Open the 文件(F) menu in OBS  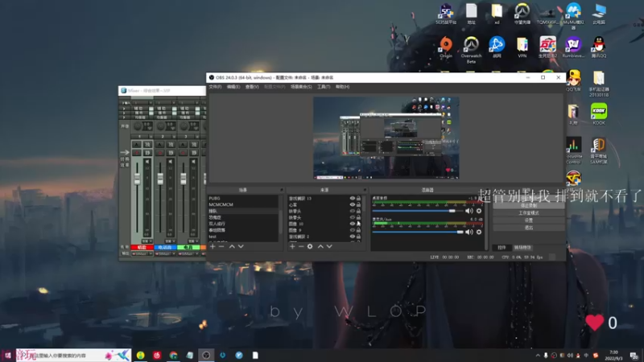click(215, 87)
